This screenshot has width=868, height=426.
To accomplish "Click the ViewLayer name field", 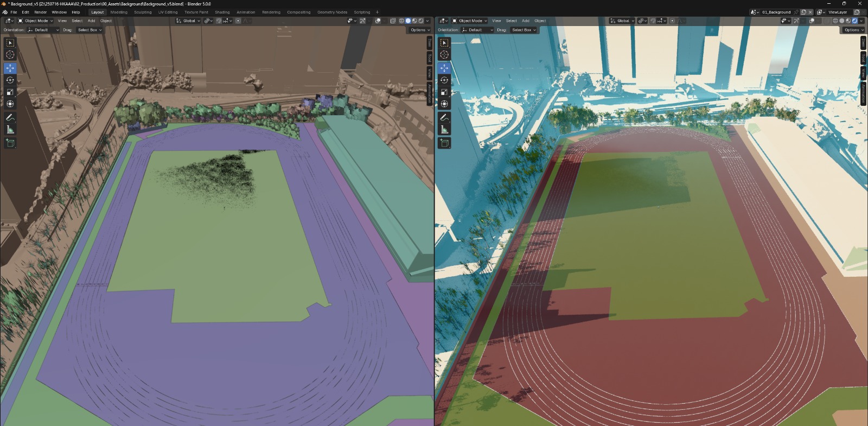I will [838, 12].
